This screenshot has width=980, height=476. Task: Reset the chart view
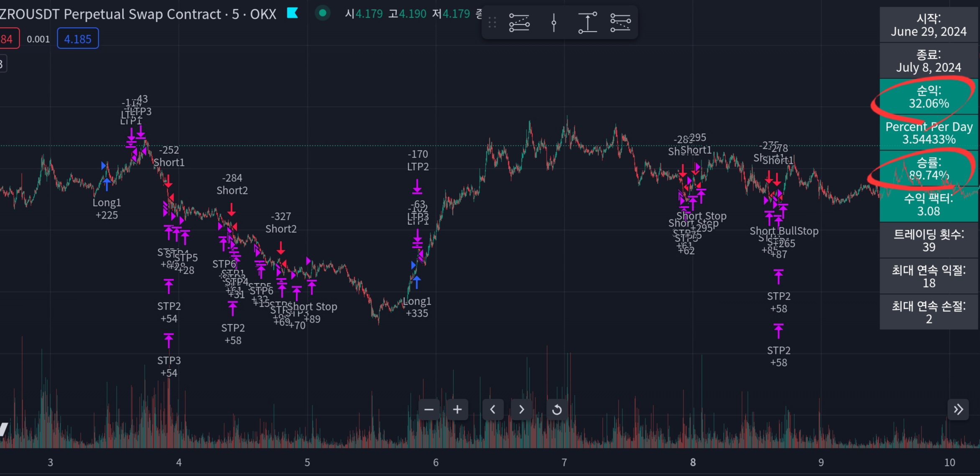tap(557, 410)
